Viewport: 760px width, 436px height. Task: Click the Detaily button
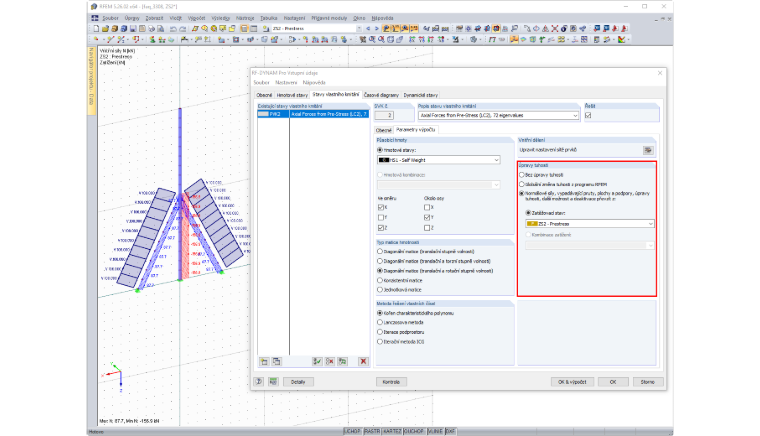point(298,382)
